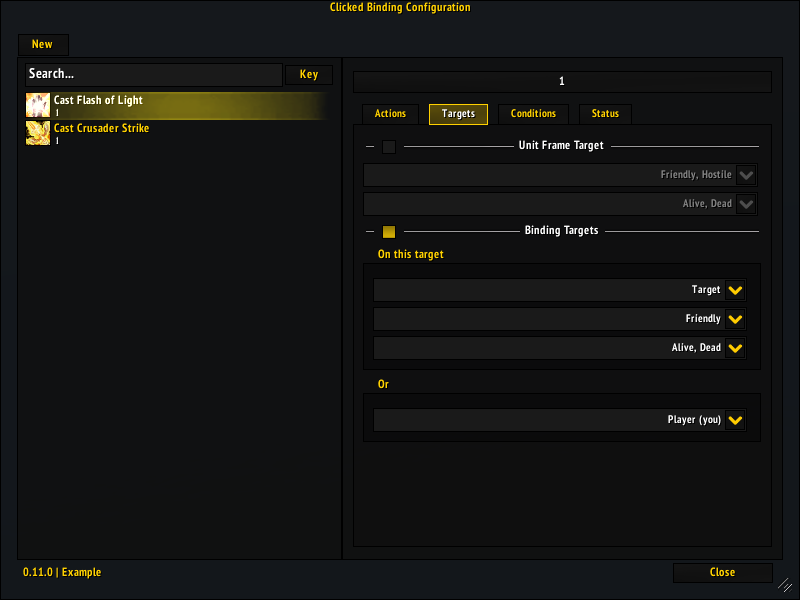The image size is (800, 600).
Task: Select the Cast Crusader Strike binding
Action: pyautogui.click(x=176, y=133)
